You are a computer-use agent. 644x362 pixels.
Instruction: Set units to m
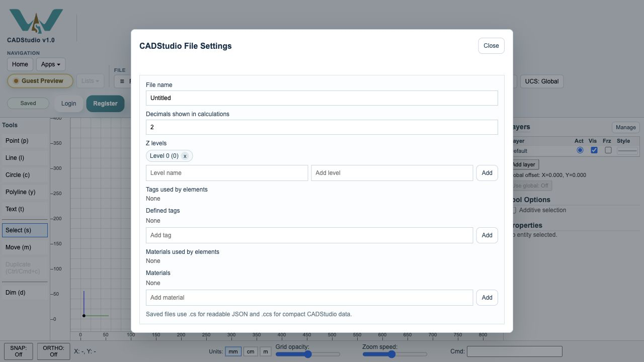click(x=266, y=351)
